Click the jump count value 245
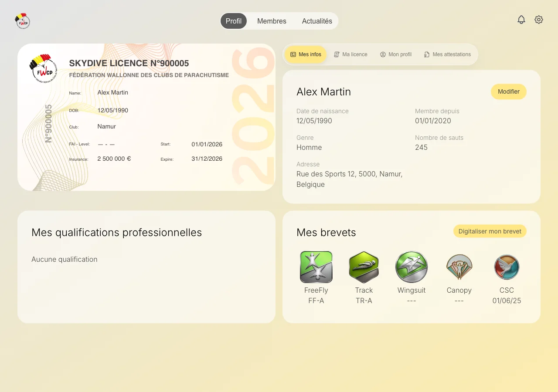This screenshot has height=392, width=558. click(421, 147)
